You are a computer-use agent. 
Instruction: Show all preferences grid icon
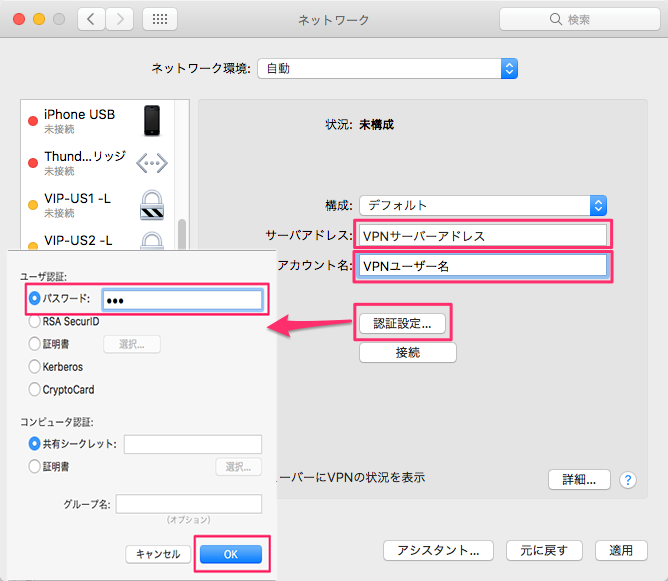click(160, 19)
